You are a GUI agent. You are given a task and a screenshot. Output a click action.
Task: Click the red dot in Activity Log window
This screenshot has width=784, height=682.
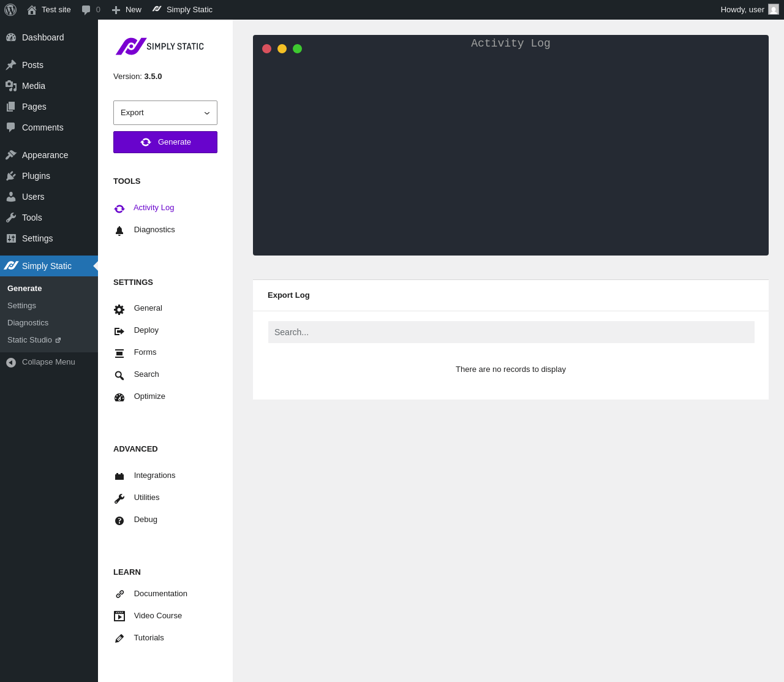[x=266, y=49]
